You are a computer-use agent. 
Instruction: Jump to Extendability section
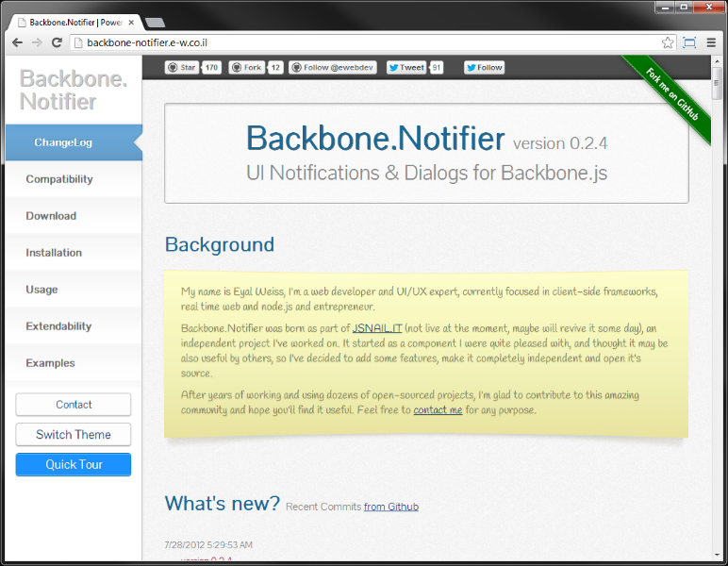(74, 326)
